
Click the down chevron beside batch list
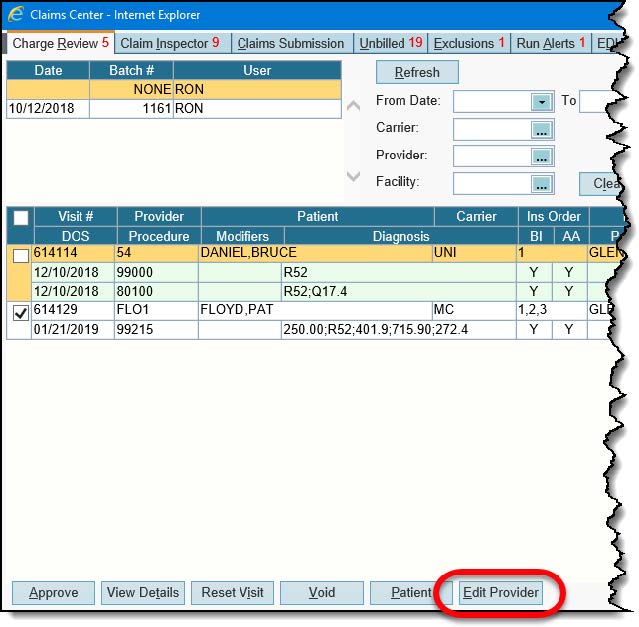(x=352, y=177)
